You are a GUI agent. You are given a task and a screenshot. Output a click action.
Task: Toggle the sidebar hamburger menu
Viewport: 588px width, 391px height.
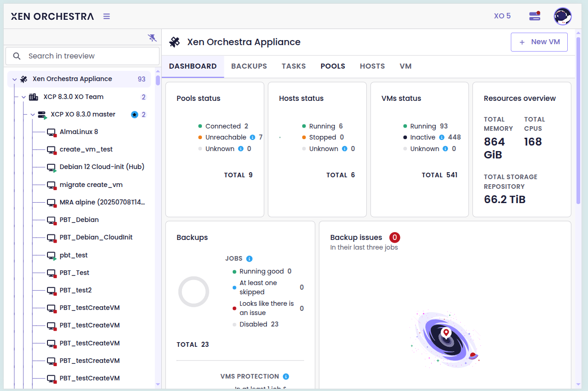click(x=106, y=16)
